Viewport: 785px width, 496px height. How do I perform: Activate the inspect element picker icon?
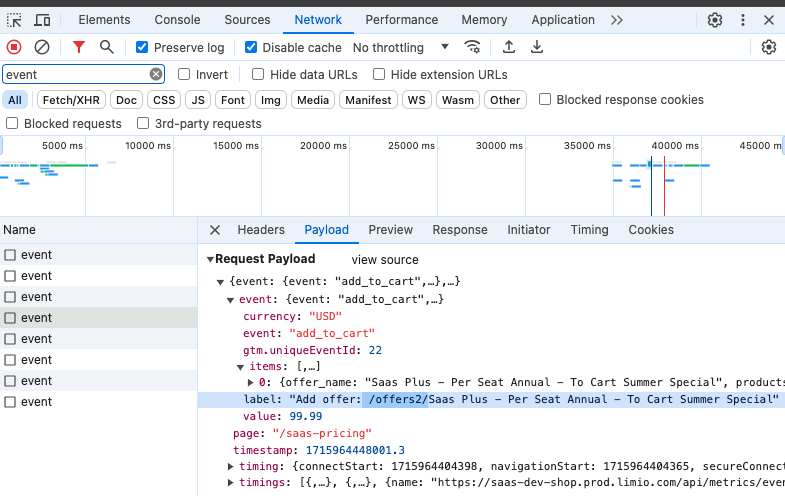click(14, 20)
